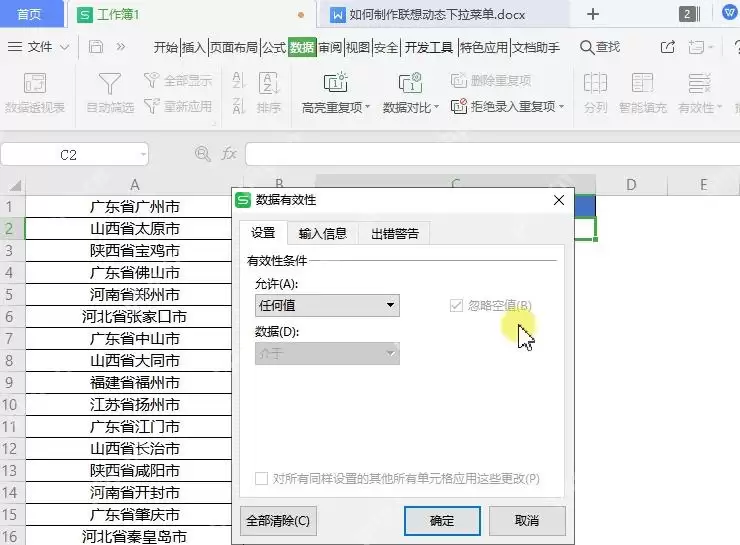Switch to Error Alert (出错警告) dialog tab

(x=395, y=233)
